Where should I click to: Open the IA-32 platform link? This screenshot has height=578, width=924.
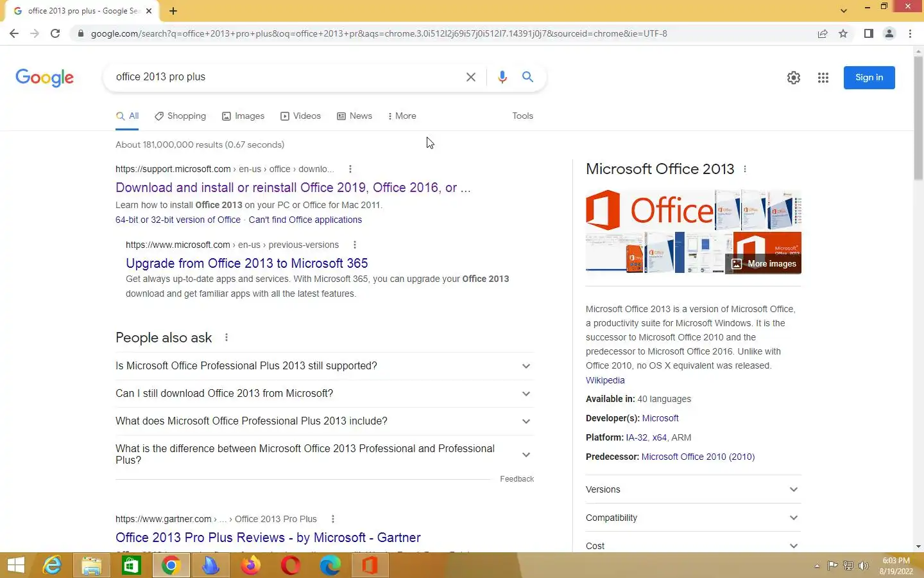(637, 437)
